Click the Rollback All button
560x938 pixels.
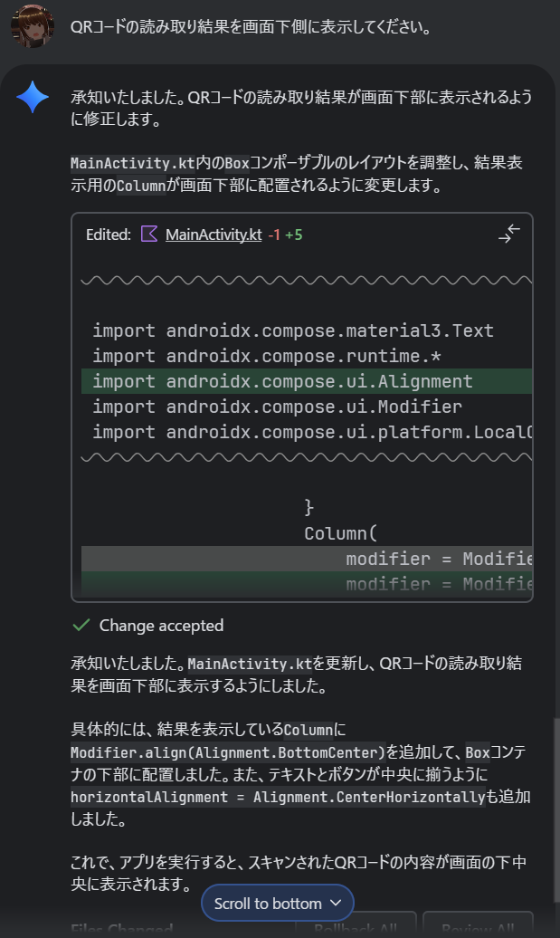356,933
